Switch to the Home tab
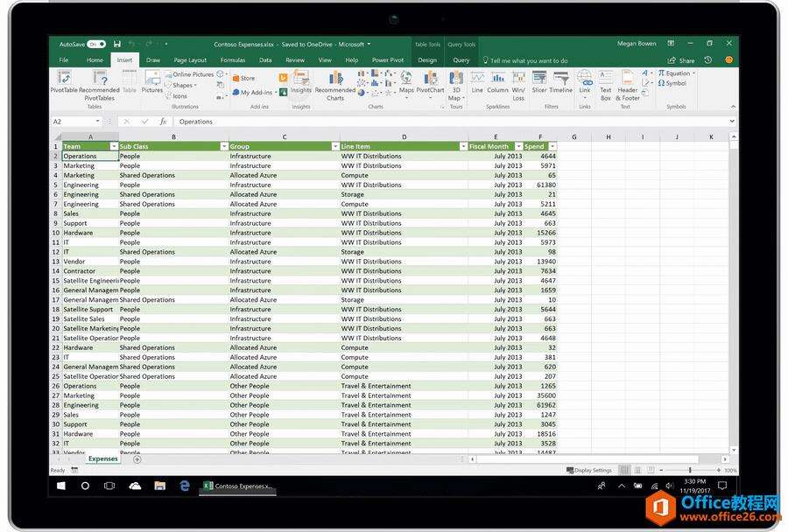The width and height of the screenshot is (788, 532). tap(95, 60)
